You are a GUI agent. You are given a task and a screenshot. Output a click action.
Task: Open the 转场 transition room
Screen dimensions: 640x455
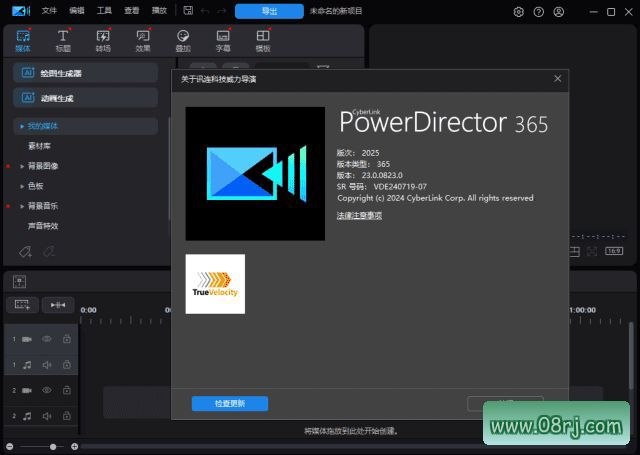pos(103,41)
